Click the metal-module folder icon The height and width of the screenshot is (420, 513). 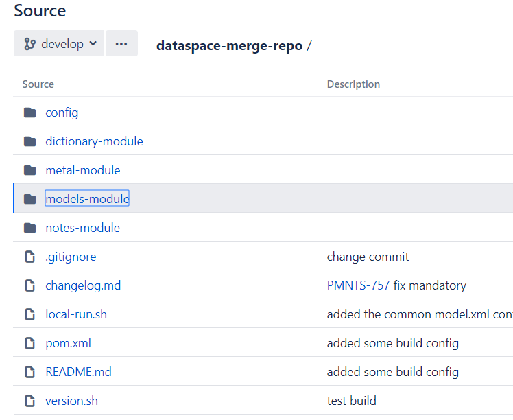click(29, 170)
